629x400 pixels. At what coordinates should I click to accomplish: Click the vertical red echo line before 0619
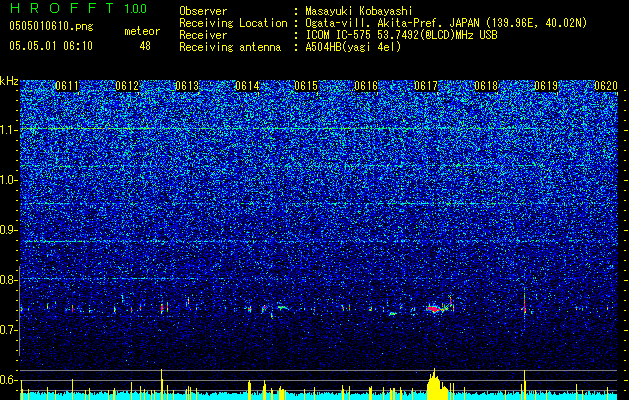point(524,302)
